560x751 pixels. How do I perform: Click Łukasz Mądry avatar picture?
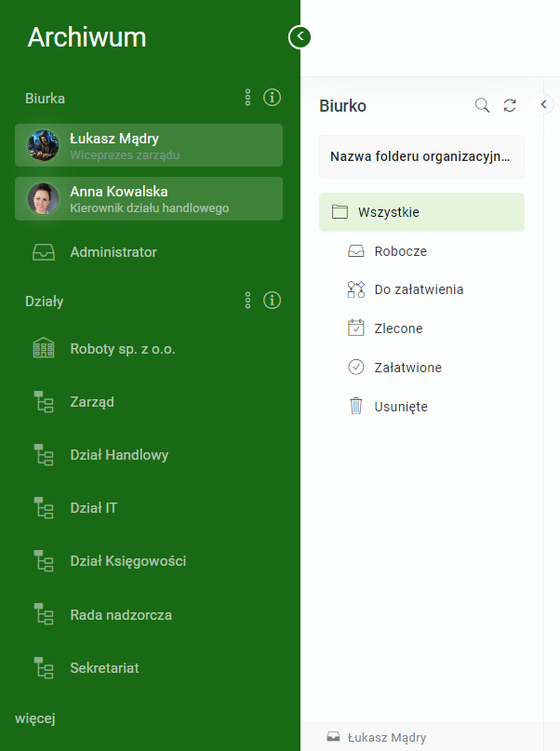coord(43,145)
